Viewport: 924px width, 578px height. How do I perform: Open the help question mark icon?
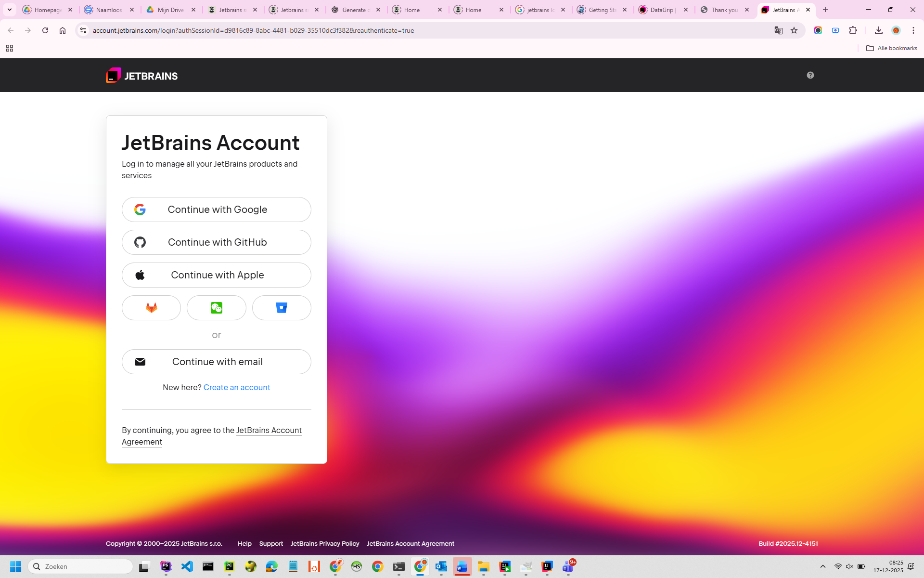[810, 75]
